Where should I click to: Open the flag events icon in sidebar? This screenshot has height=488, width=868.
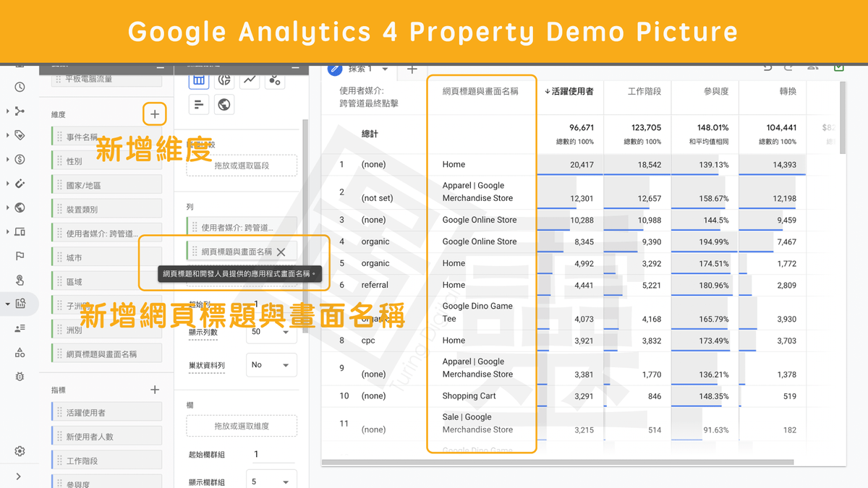pyautogui.click(x=20, y=256)
